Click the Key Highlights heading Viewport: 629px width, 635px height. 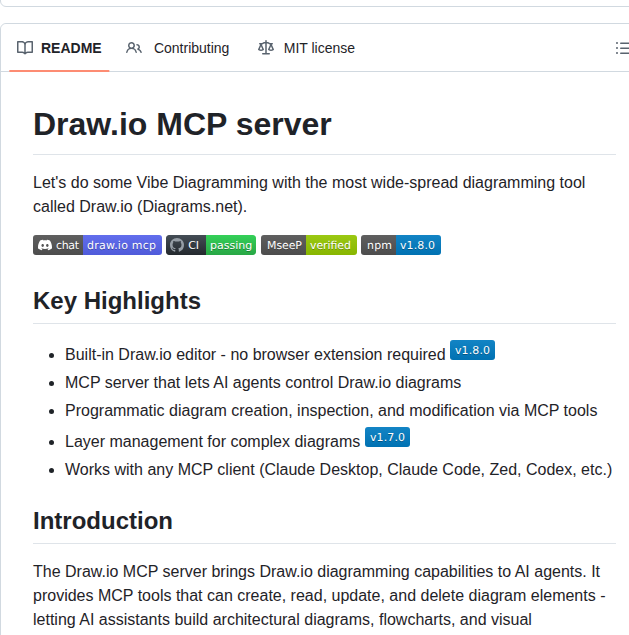[x=117, y=301]
